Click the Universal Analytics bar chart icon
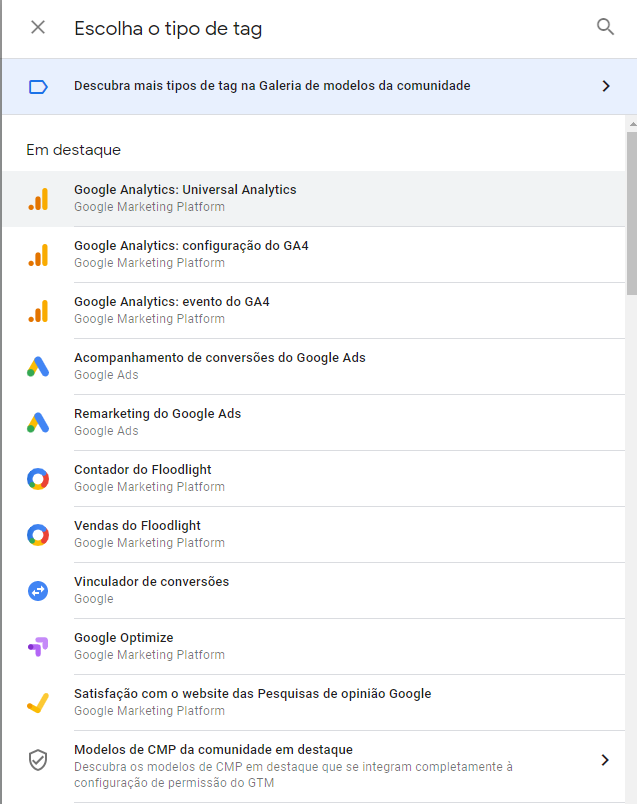This screenshot has height=804, width=637. (38, 199)
